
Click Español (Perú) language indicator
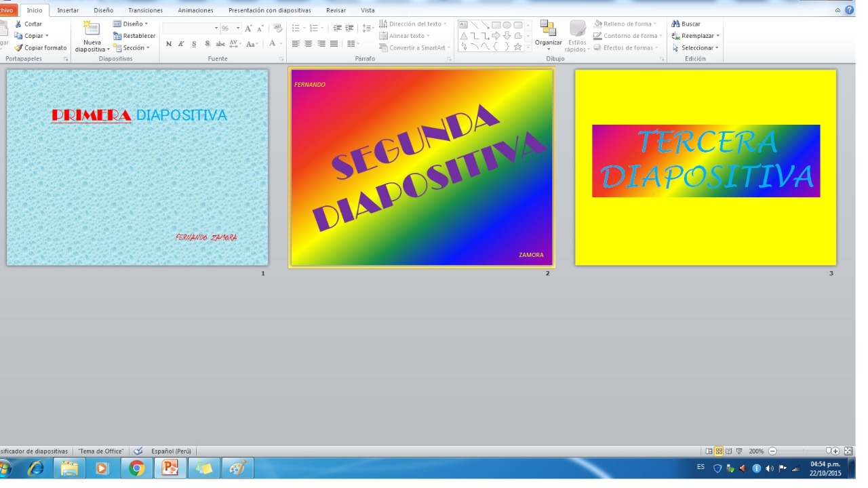[171, 451]
